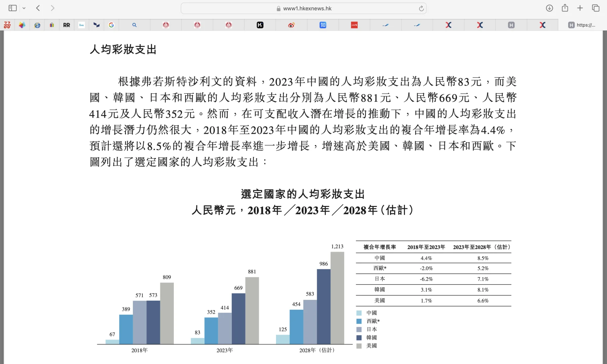
Task: Go forward to the next page
Action: 52,8
